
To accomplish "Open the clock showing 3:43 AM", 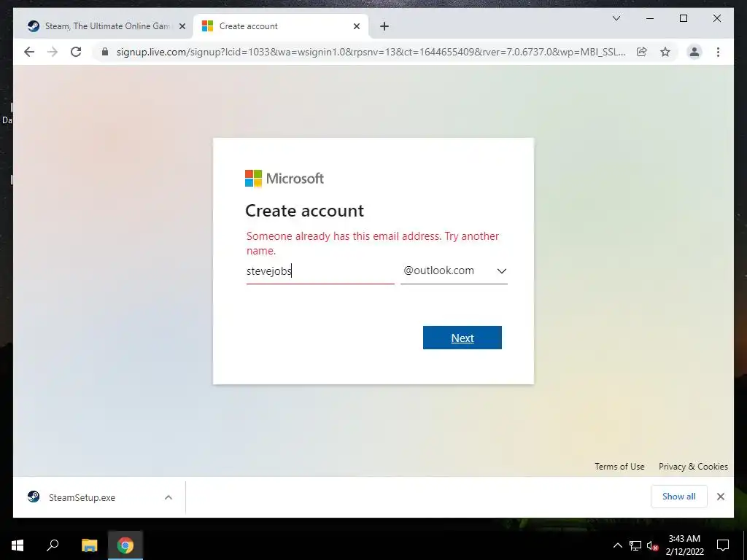I will (684, 545).
